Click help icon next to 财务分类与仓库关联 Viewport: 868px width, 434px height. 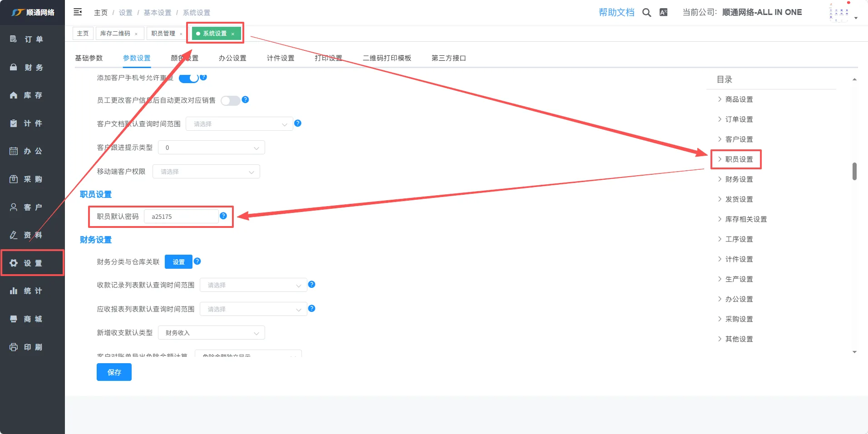point(197,261)
